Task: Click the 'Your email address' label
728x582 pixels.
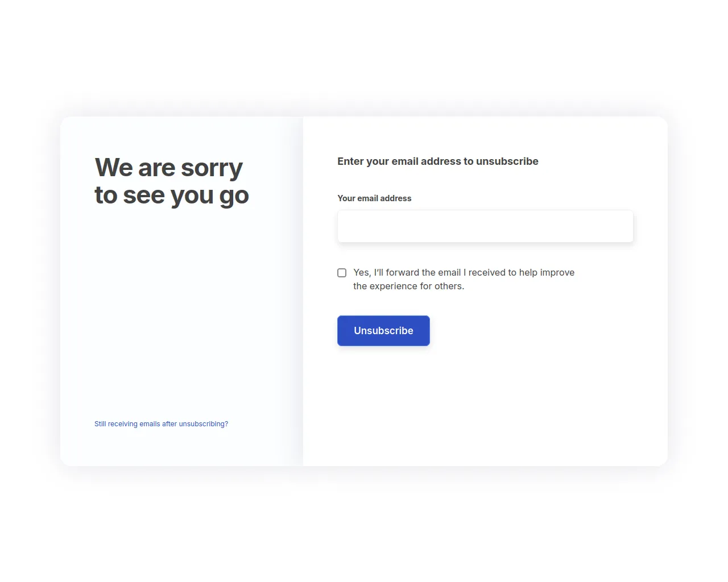Action: (x=374, y=198)
